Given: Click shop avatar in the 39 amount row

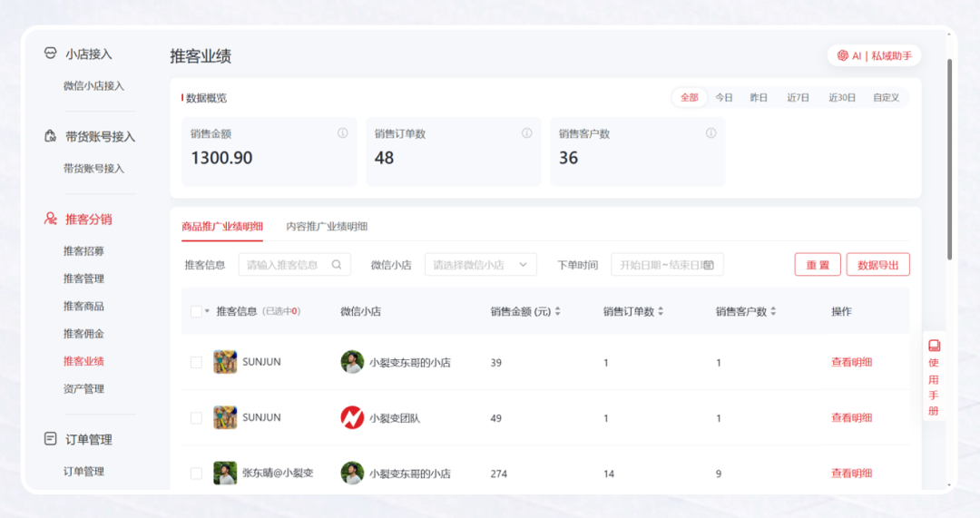Looking at the screenshot, I should click(352, 362).
